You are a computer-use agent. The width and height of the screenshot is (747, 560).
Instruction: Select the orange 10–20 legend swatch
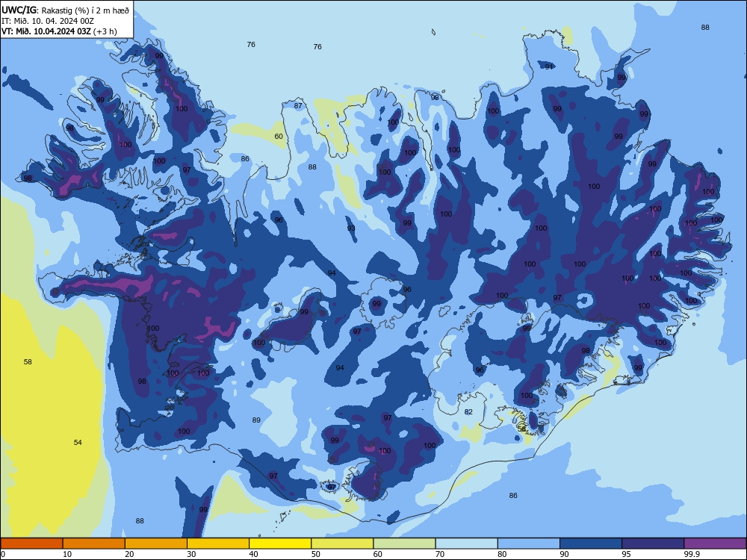(x=94, y=544)
